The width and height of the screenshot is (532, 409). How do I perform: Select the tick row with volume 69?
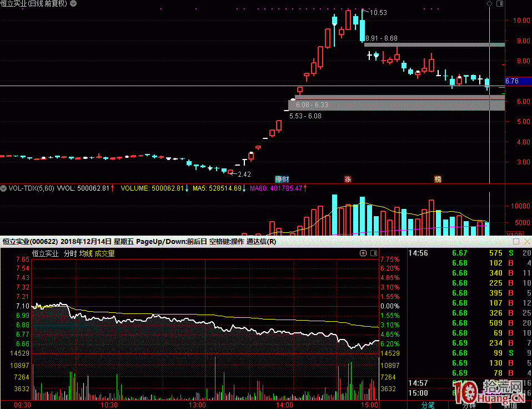tap(470, 333)
